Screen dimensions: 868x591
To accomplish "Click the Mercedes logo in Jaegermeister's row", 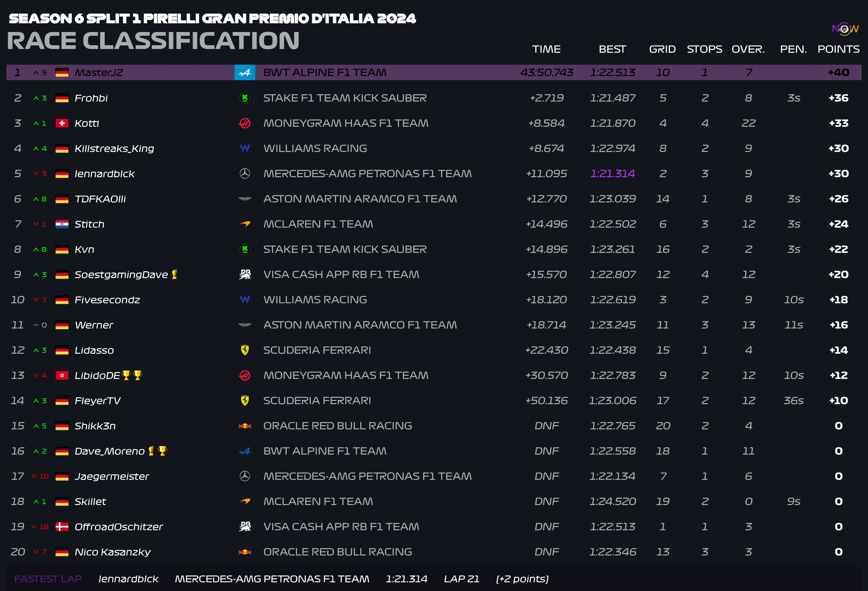I will tap(245, 476).
